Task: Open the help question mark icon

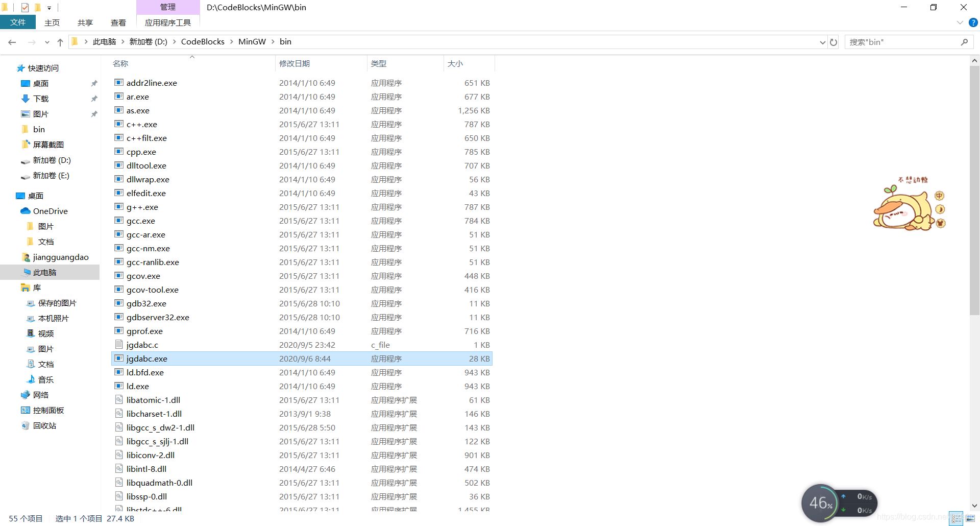Action: pyautogui.click(x=973, y=22)
